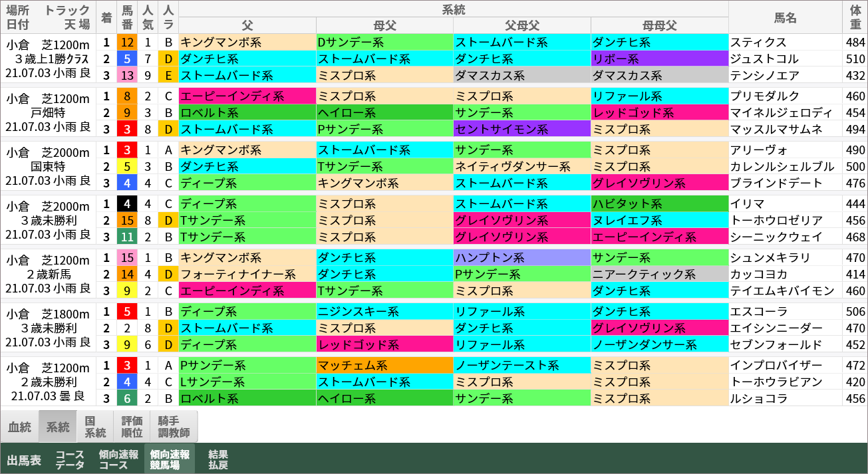Click セントサイモン系 cell for マッスルマサムネ
The width and height of the screenshot is (868, 474).
pyautogui.click(x=522, y=129)
